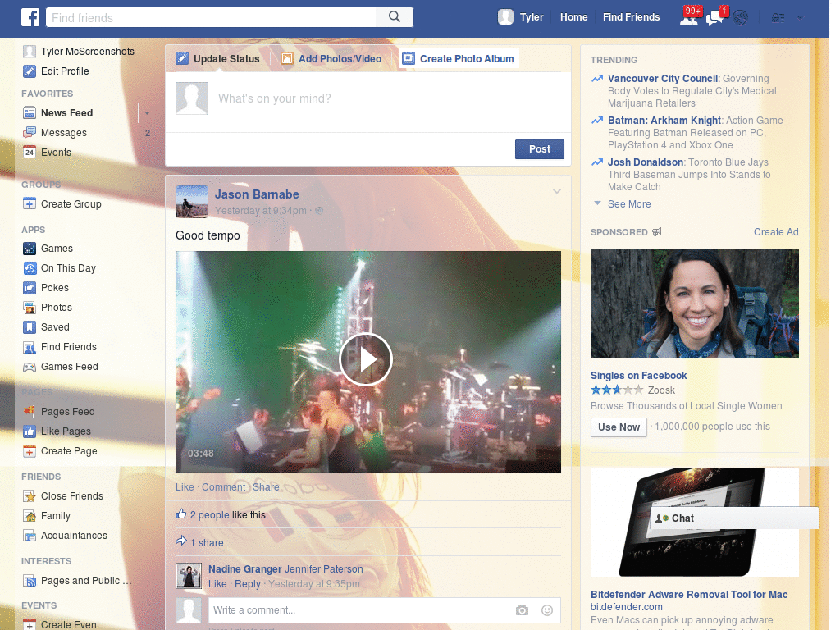The image size is (840, 630).
Task: Click the Acquaintances icon
Action: point(30,536)
